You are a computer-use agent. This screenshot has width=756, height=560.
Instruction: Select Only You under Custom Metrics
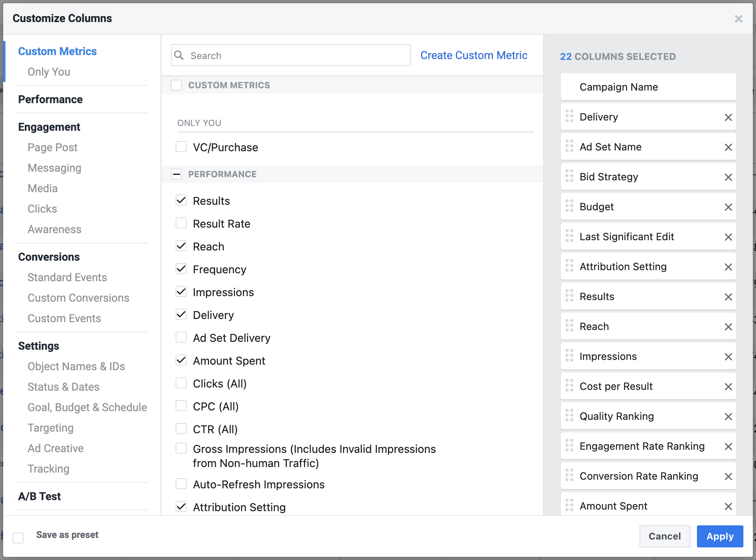click(x=49, y=72)
